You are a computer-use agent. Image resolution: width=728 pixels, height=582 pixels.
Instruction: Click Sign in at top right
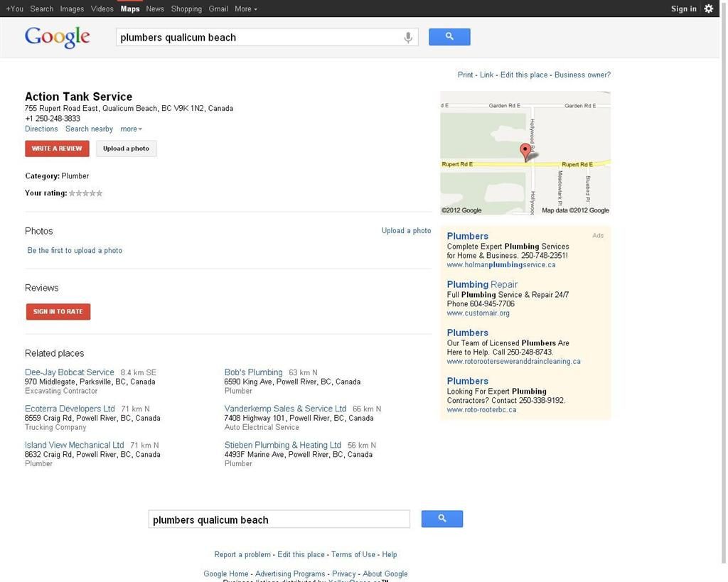coord(683,9)
